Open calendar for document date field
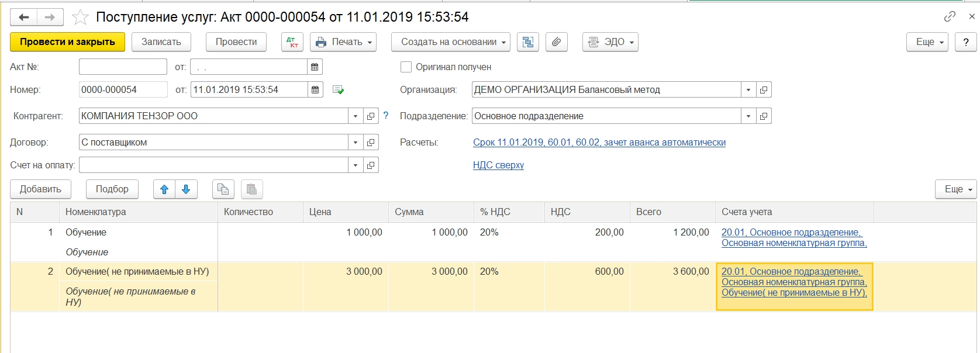 coord(315,90)
